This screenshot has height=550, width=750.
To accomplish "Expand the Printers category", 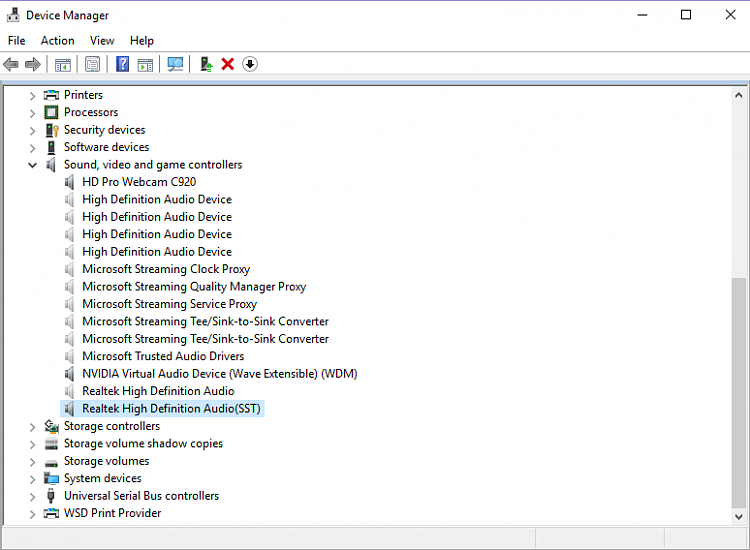I will click(x=32, y=95).
